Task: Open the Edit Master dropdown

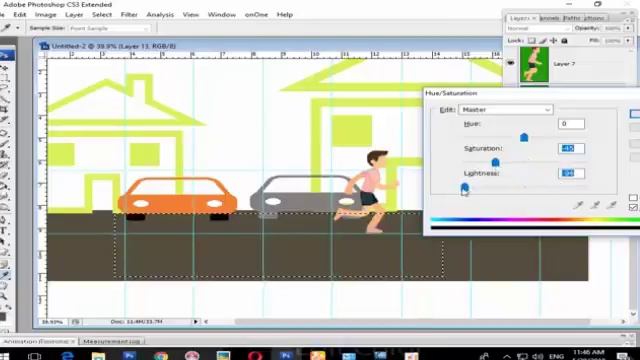Action: pos(506,109)
